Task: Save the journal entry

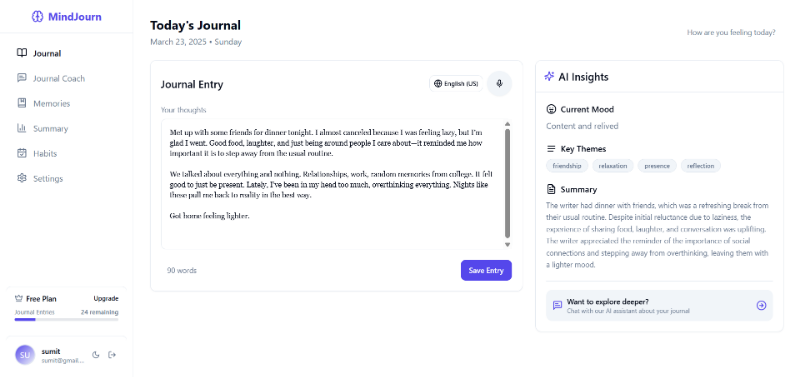Action: (486, 270)
